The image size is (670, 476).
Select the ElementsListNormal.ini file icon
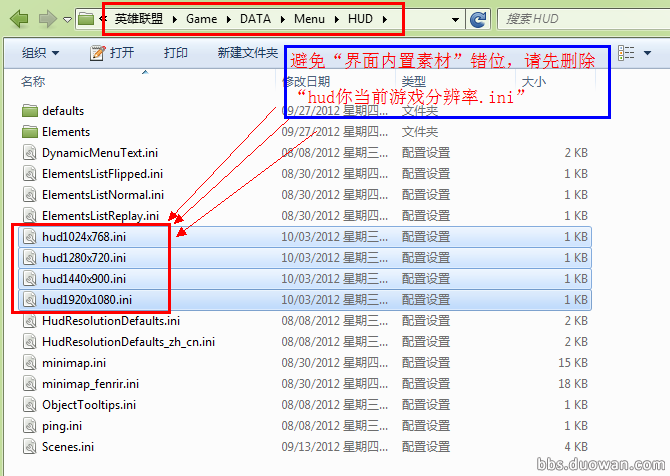point(29,194)
